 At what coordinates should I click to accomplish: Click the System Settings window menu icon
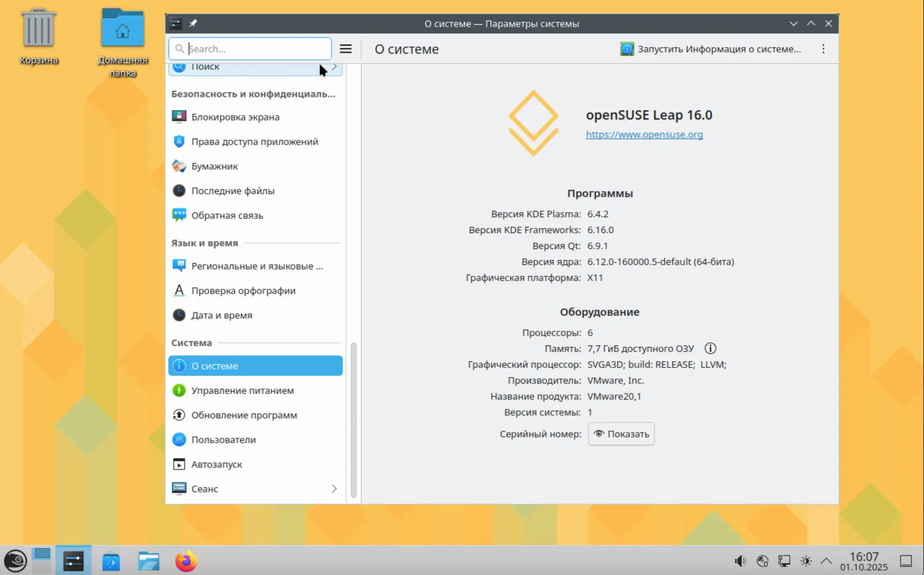(176, 23)
